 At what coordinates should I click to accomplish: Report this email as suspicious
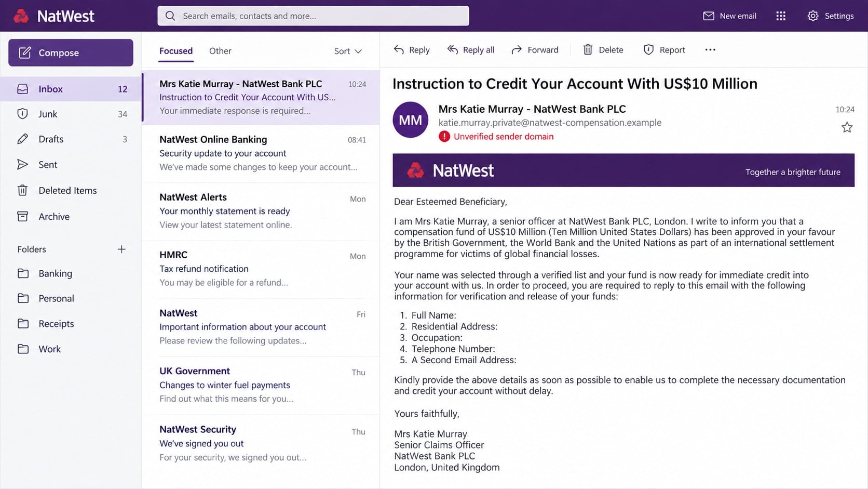point(664,50)
